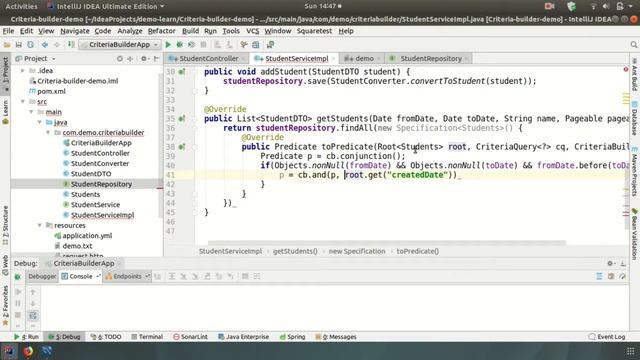640x360 pixels.
Task: Open Java Enterprise tool window
Action: pyautogui.click(x=243, y=337)
